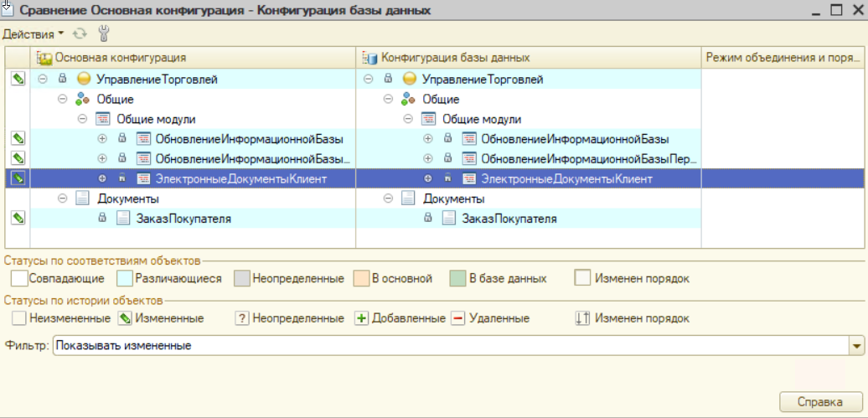Expand right ЭлектронныеДокументыКлиент node
The image size is (868, 418).
click(x=428, y=178)
